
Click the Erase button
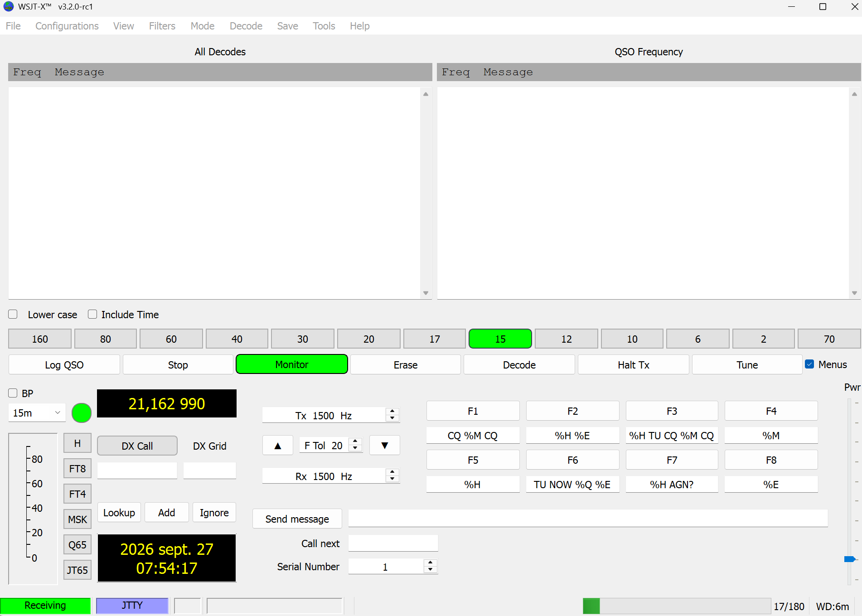point(406,365)
